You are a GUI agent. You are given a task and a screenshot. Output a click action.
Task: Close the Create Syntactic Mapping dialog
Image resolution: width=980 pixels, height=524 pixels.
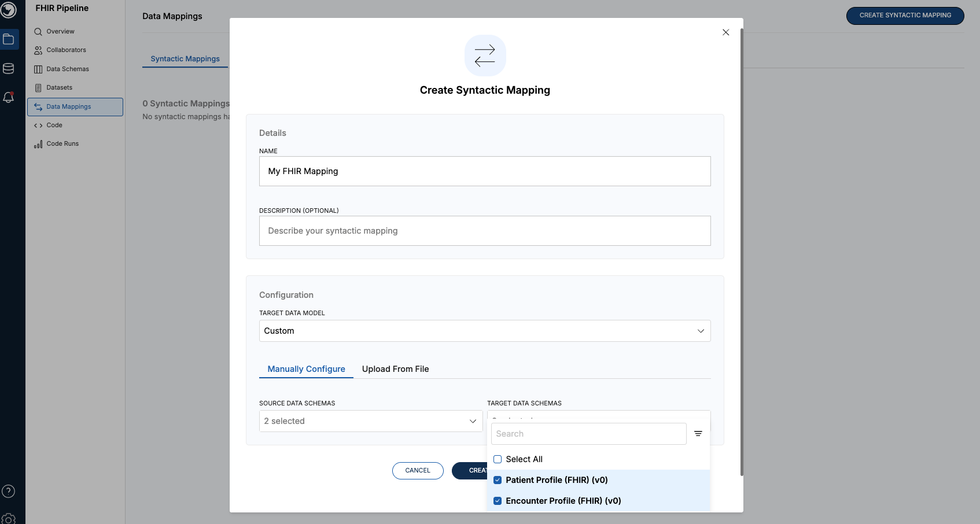point(725,32)
